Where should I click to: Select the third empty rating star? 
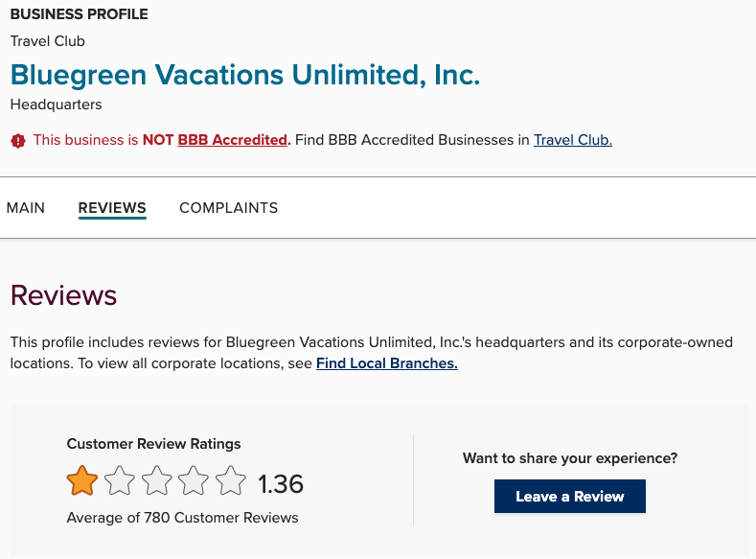pos(156,480)
